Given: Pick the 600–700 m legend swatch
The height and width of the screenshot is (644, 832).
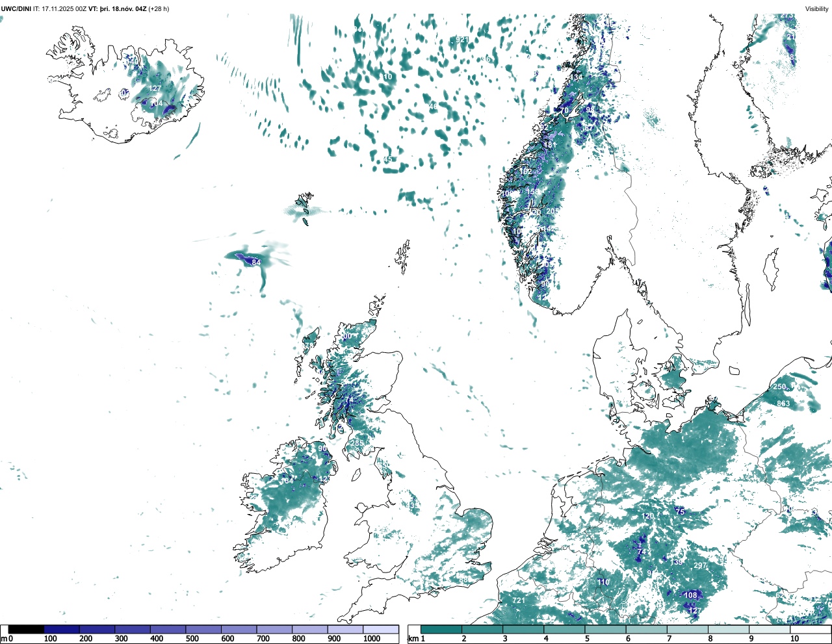Looking at the screenshot, I should [239, 630].
